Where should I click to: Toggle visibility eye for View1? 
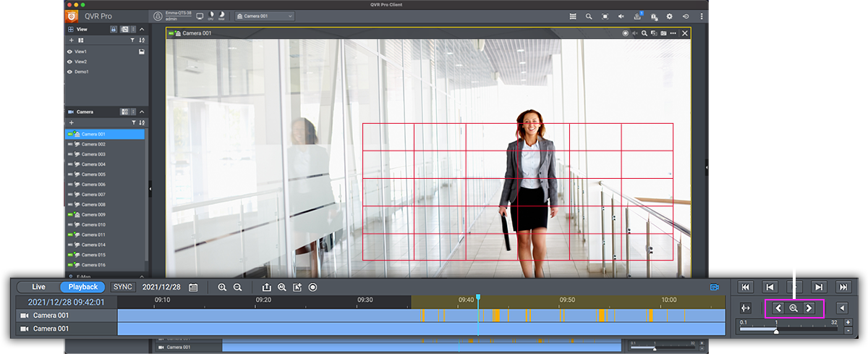[69, 52]
